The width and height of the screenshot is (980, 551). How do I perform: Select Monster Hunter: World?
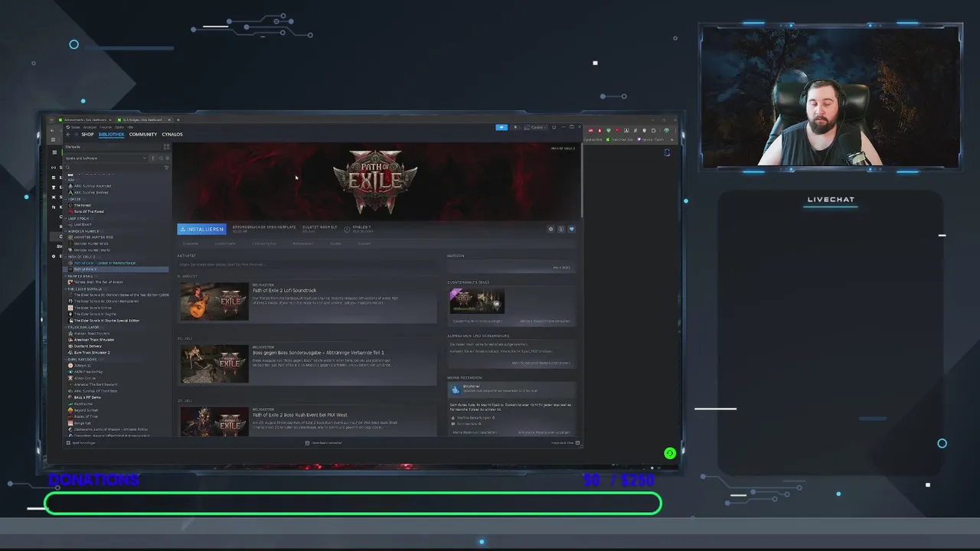point(91,249)
